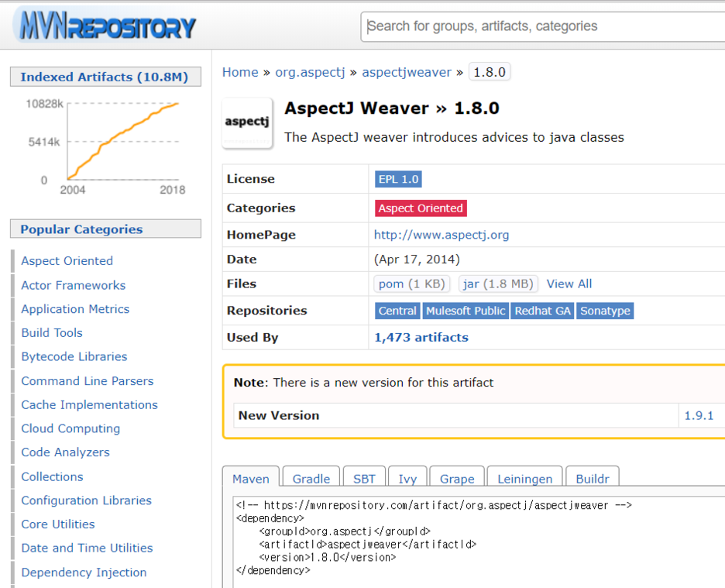Viewport: 725px width, 588px height.
Task: Click the Indexed Artifacts (10.8M) heading
Action: point(105,77)
